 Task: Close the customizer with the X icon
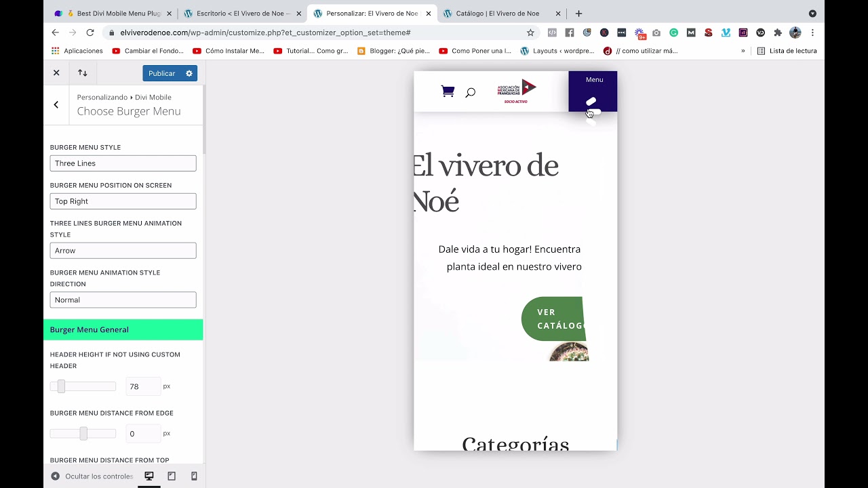pyautogui.click(x=56, y=73)
